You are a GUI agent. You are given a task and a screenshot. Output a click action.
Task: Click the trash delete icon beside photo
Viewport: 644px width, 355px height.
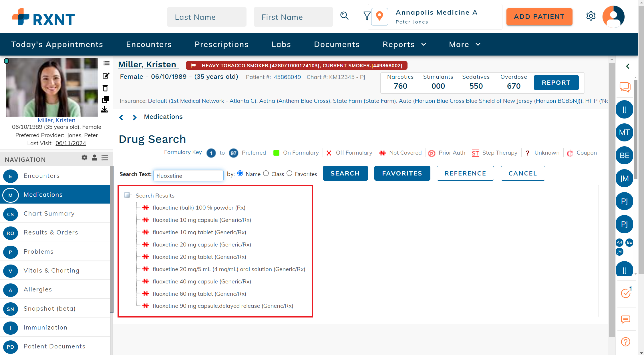[x=105, y=88]
